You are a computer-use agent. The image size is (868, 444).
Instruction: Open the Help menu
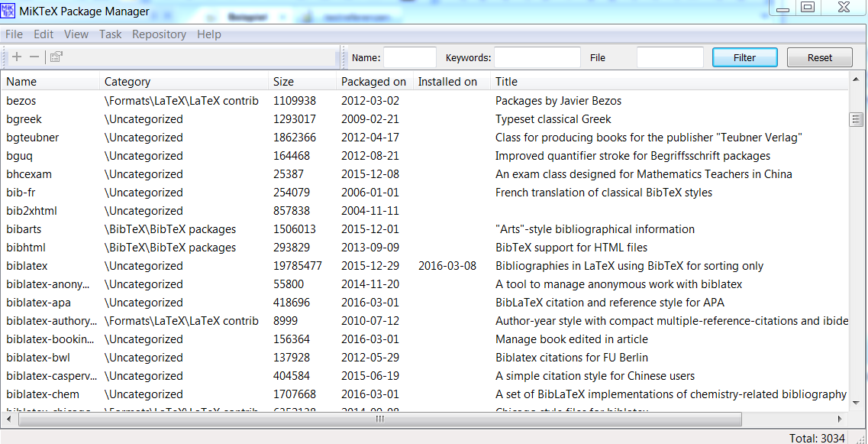209,34
